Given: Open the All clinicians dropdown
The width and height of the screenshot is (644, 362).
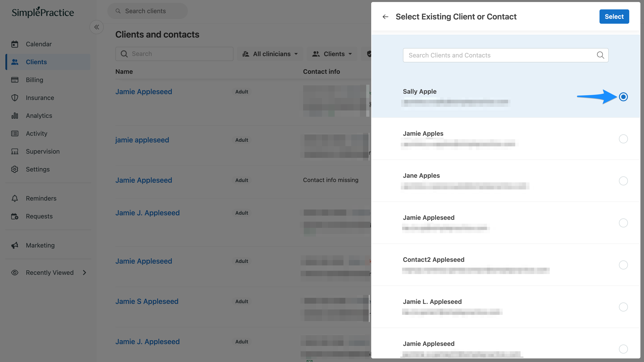Looking at the screenshot, I should pos(270,54).
